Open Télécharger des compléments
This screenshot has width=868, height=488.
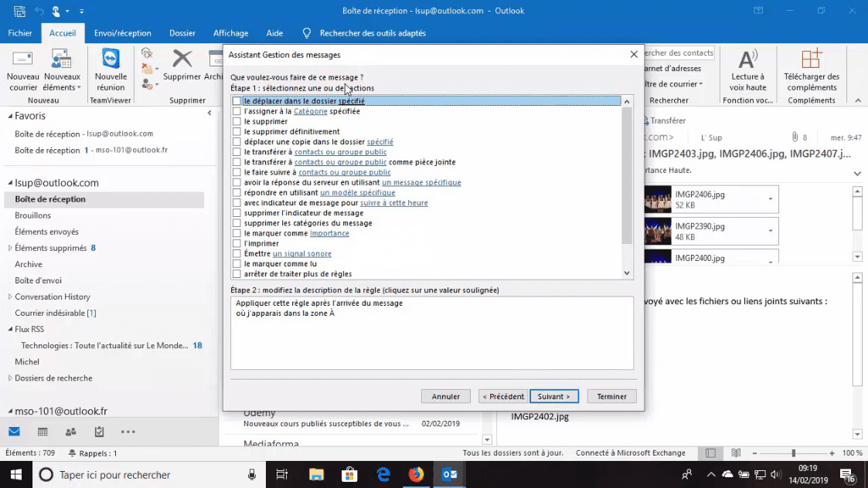[x=811, y=70]
